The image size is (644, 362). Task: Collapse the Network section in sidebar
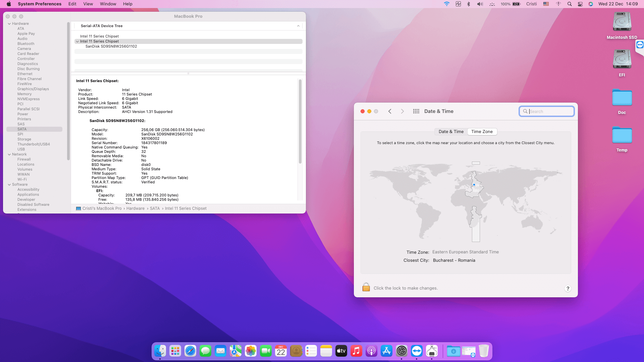click(x=9, y=155)
